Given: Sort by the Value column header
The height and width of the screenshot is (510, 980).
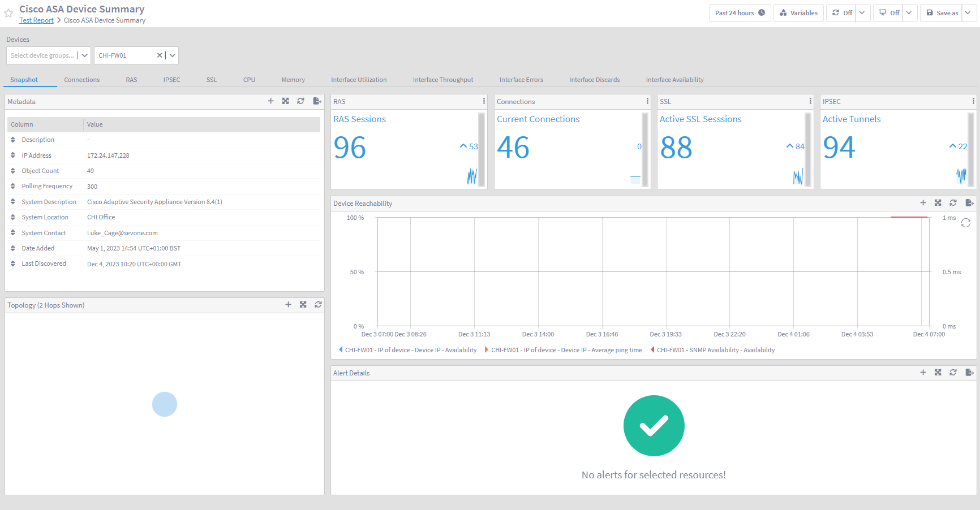Looking at the screenshot, I should pyautogui.click(x=202, y=124).
